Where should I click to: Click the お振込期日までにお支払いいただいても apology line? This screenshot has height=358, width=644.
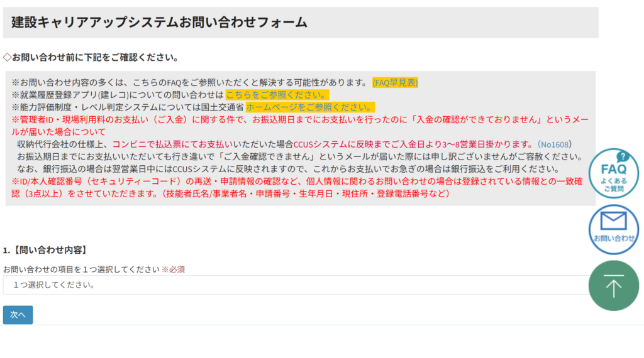pos(299,156)
